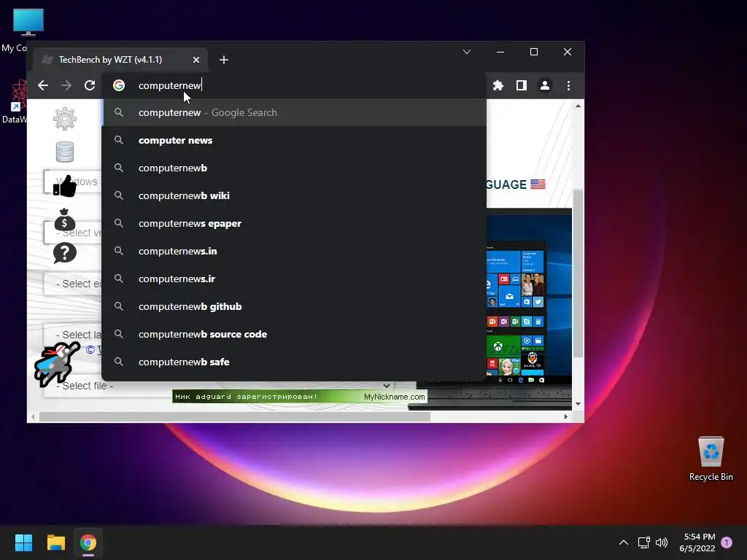Open the clock showing 5:54 PM
Image resolution: width=747 pixels, height=560 pixels.
697,542
